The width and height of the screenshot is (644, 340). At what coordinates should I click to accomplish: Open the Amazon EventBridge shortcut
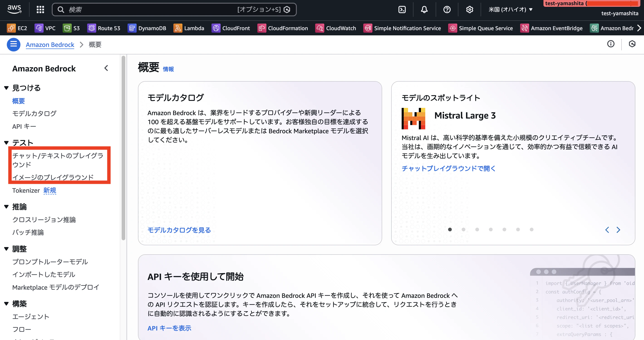[551, 28]
